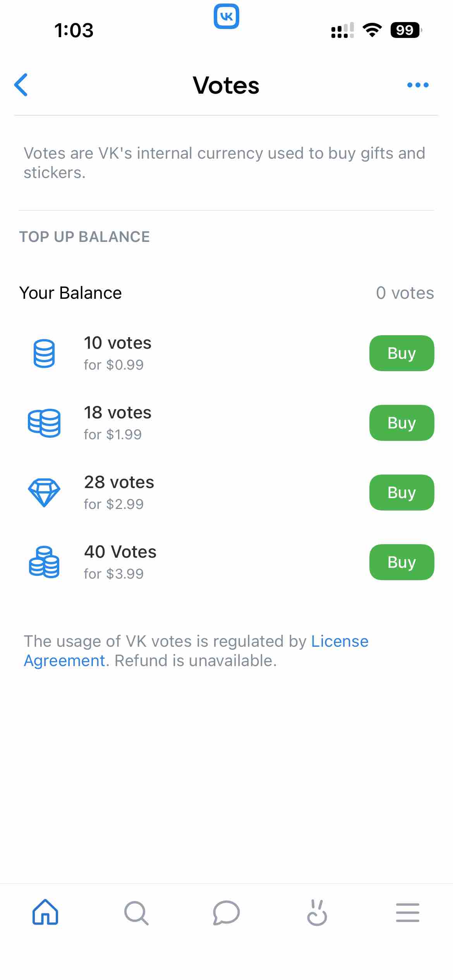The width and height of the screenshot is (453, 980).
Task: Tap the coin pile icon beside 40 Votes
Action: (x=44, y=562)
